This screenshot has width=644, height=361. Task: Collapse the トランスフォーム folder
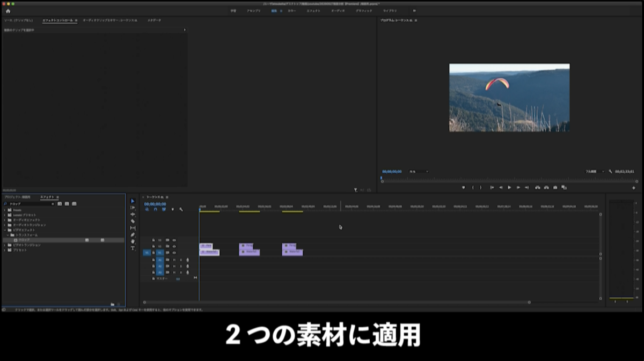point(8,235)
